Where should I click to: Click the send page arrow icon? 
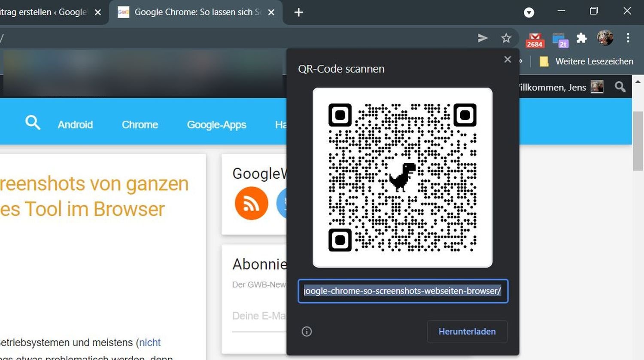point(483,38)
